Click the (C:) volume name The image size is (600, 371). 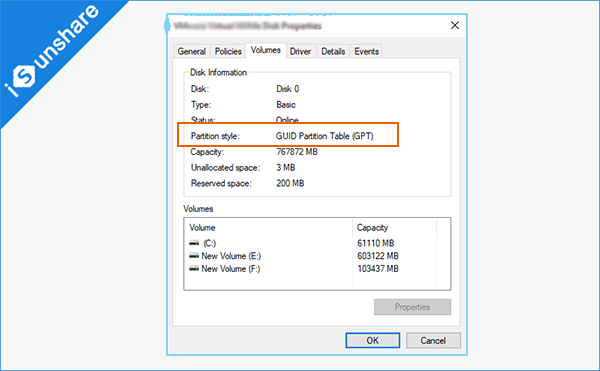pyautogui.click(x=210, y=243)
